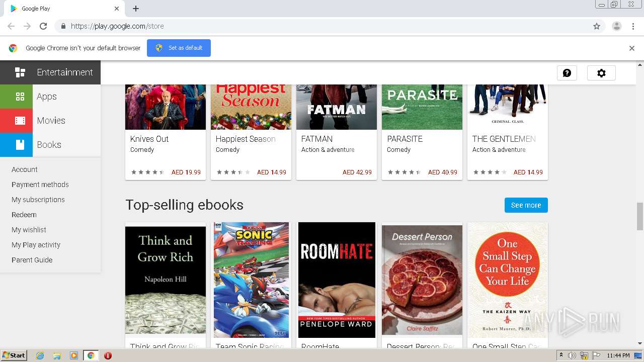Image resolution: width=644 pixels, height=362 pixels.
Task: Select the Movies film icon
Action: coord(20,121)
